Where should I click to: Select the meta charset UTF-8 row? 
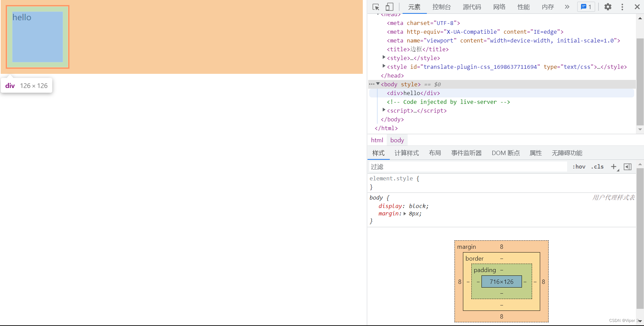423,23
